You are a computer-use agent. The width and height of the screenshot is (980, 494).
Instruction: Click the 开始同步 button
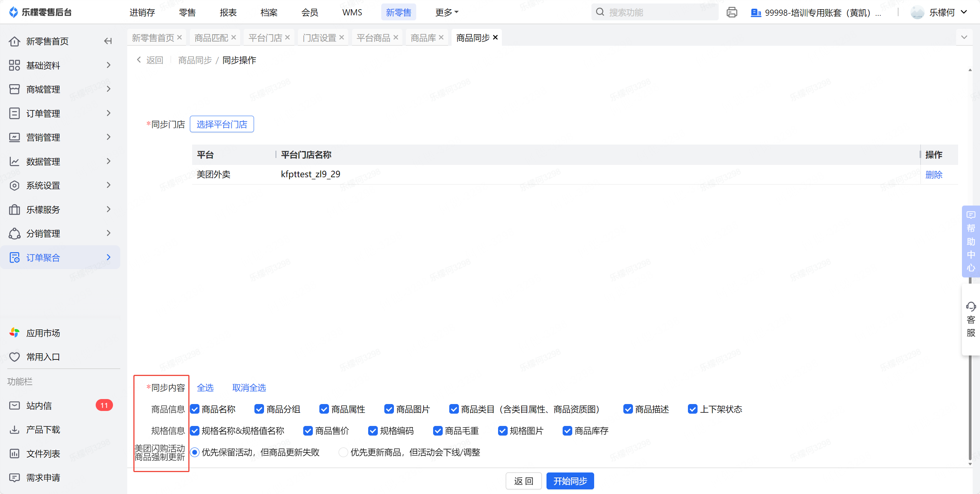[x=570, y=481]
